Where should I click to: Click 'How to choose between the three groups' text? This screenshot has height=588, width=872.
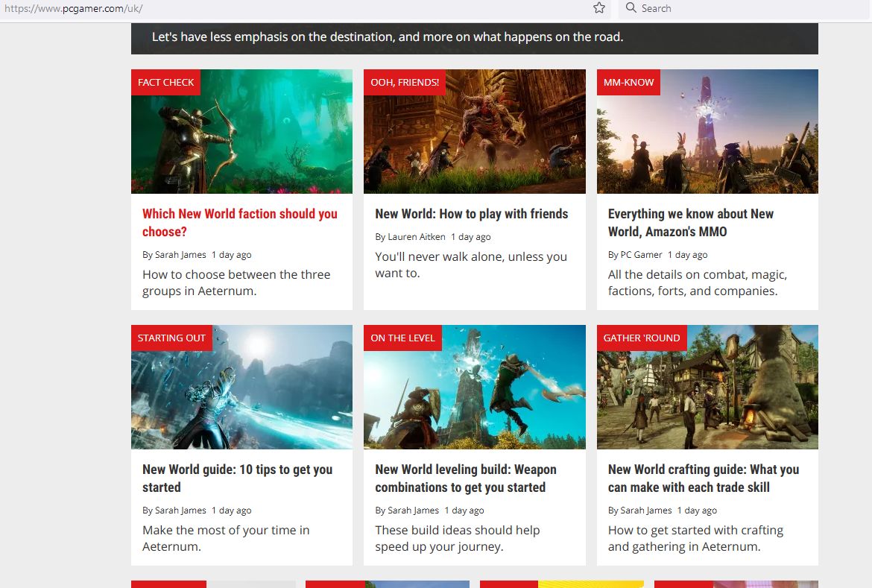[x=236, y=282]
